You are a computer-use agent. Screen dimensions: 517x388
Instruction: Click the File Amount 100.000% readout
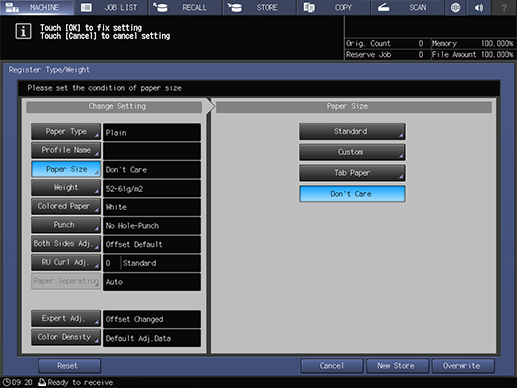coord(473,55)
